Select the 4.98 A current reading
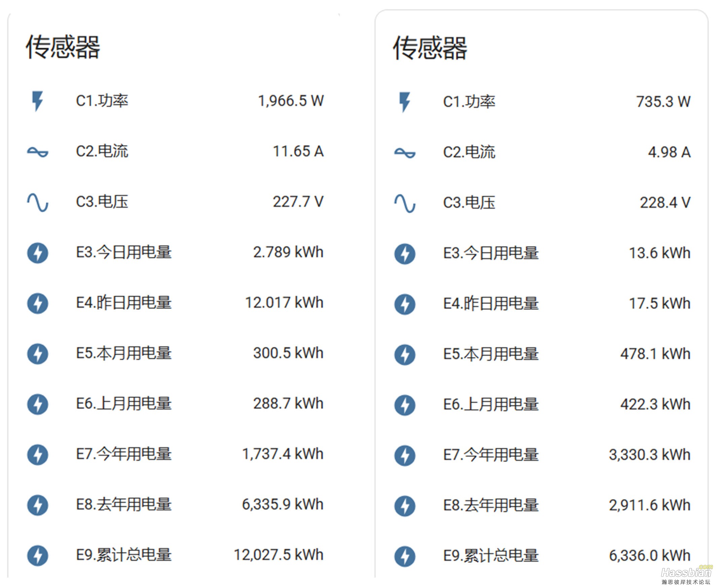This screenshot has width=720, height=588. coord(670,152)
